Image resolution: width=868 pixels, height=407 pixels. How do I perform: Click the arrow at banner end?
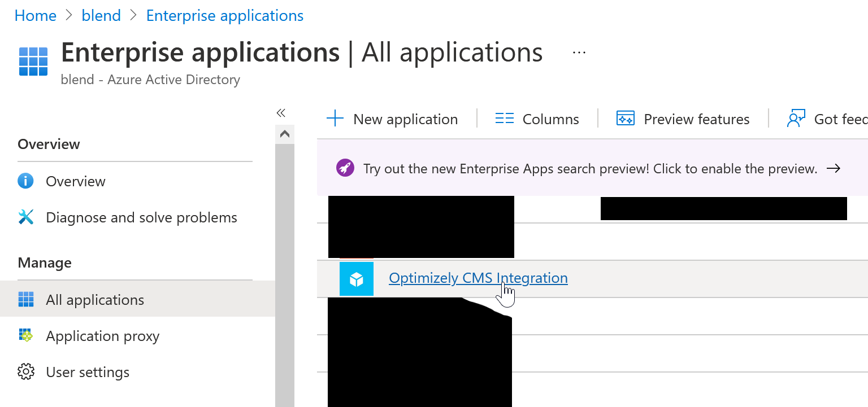click(x=834, y=168)
